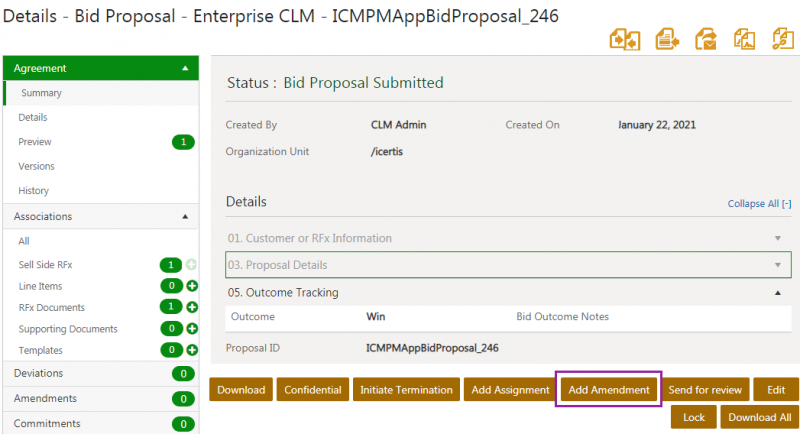Click plus icon beside RFx Documents
Viewport: 800px width, 434px height.
(x=192, y=307)
